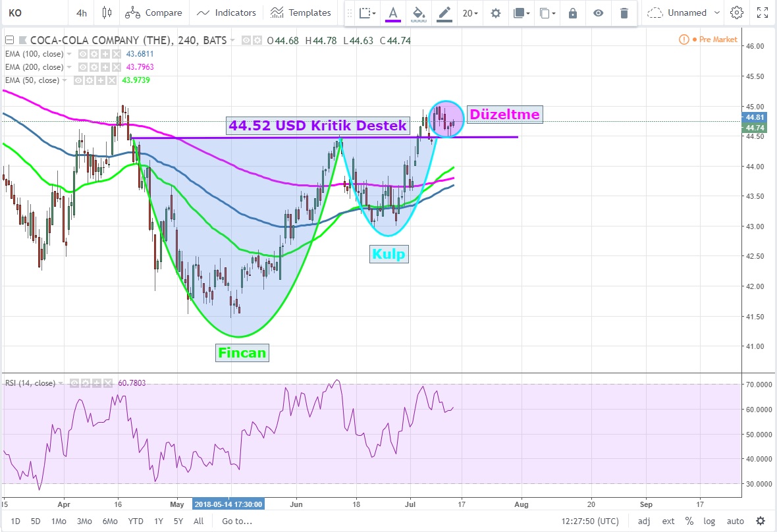
Task: Open the drawing line style dropdown
Action: (x=367, y=13)
